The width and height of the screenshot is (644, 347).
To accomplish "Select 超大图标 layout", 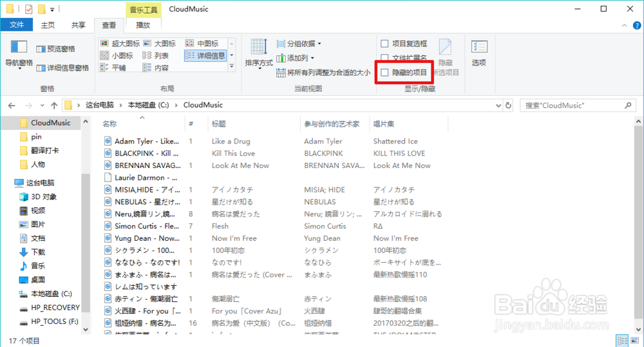I will (120, 44).
